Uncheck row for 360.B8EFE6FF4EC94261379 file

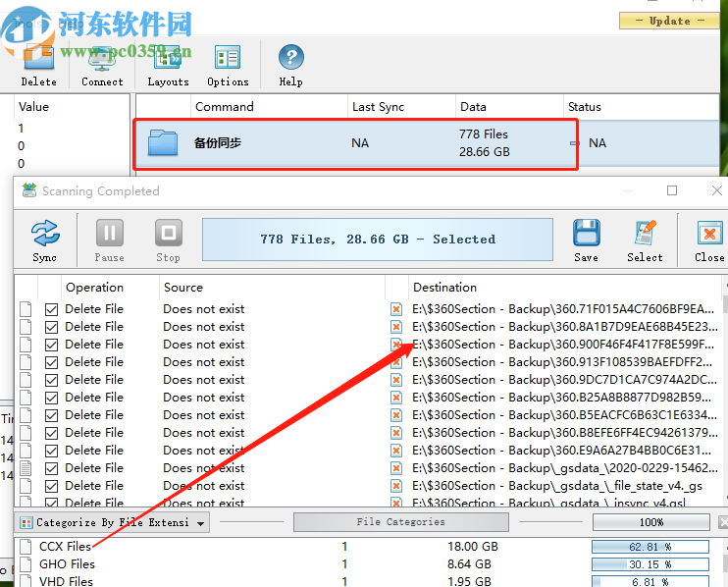52,433
